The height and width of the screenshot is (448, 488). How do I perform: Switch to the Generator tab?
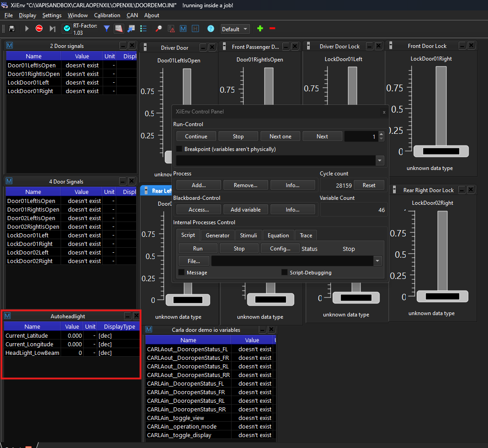217,235
